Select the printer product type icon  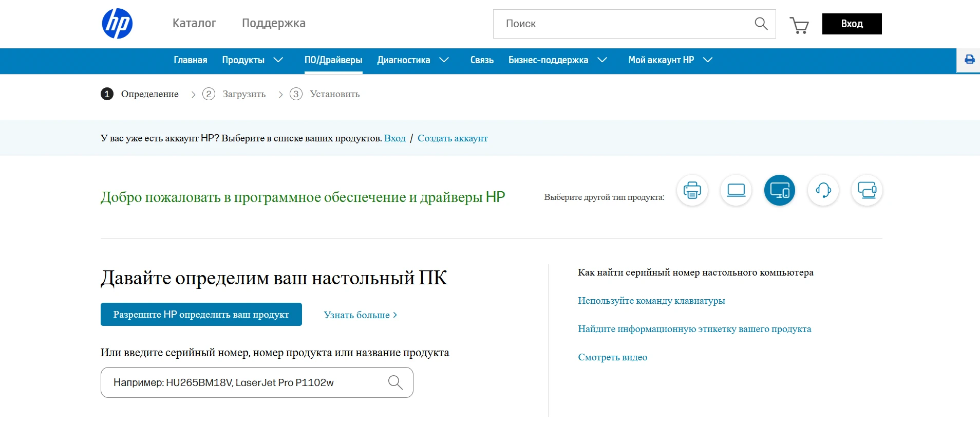[692, 190]
